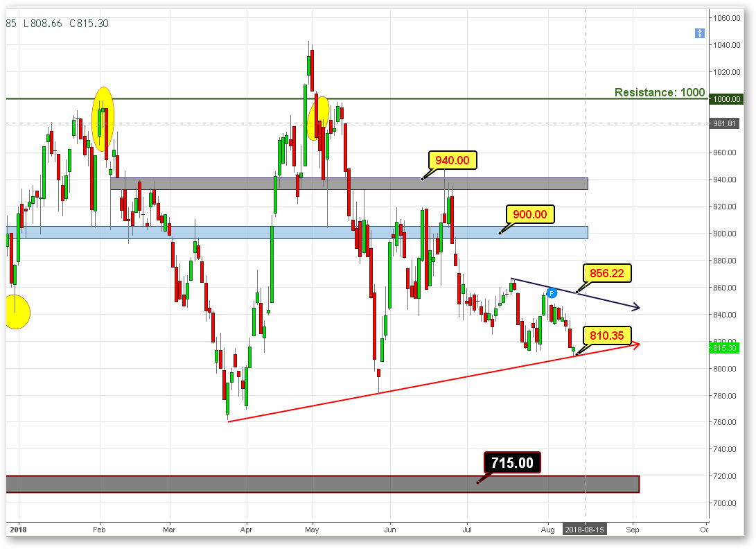Select the light blue 900 zone rectangle
The width and height of the screenshot is (756, 549).
coord(297,232)
